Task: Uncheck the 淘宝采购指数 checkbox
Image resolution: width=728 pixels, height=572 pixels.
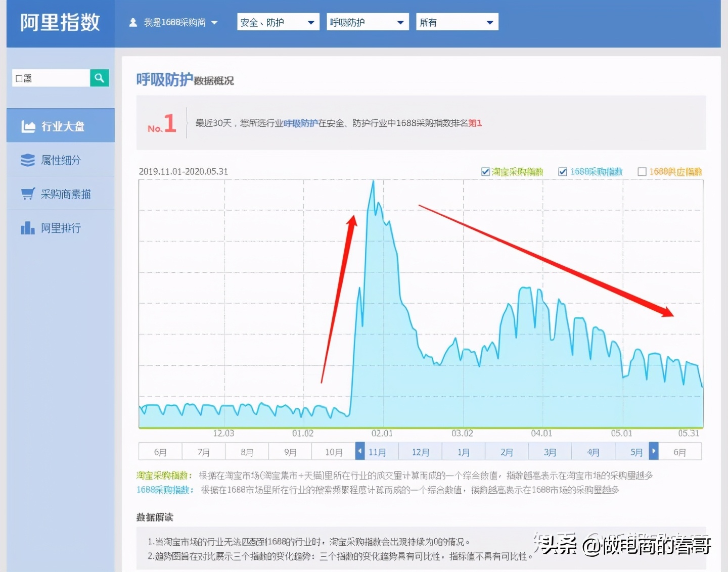Action: (x=485, y=171)
